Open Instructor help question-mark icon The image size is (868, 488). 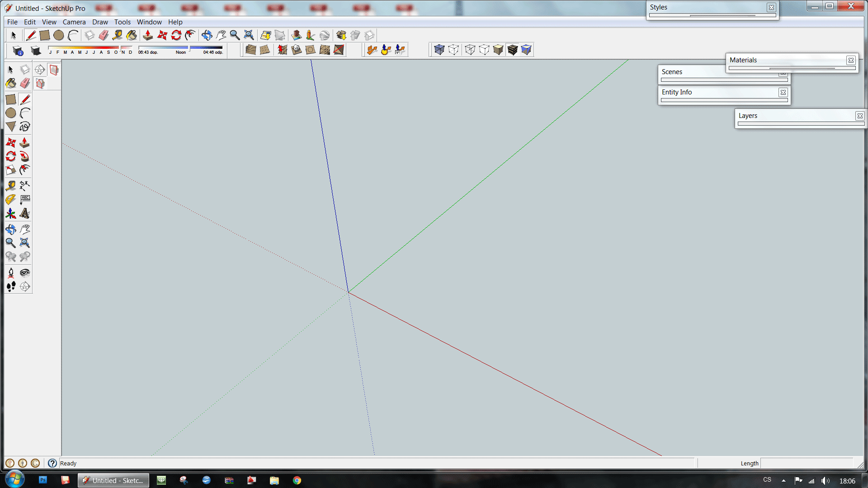[52, 463]
